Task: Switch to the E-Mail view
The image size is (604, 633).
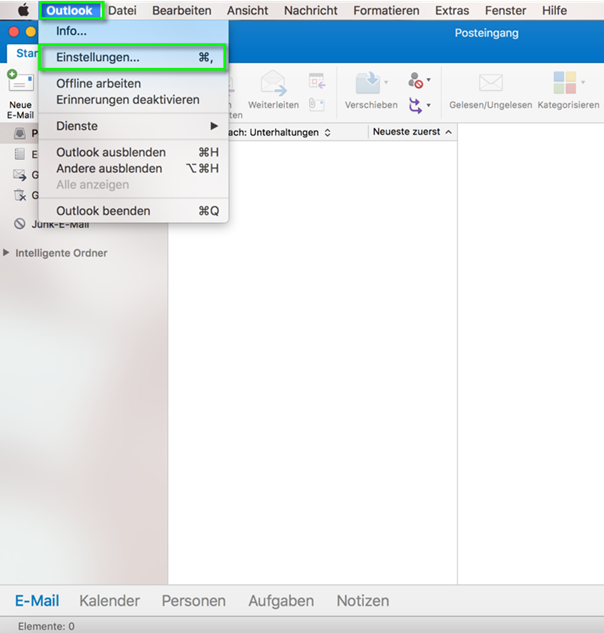Action: pos(37,601)
